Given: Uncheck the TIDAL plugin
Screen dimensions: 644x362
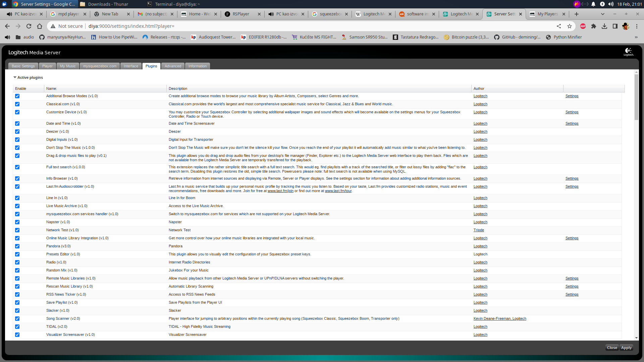Looking at the screenshot, I should coord(17,327).
